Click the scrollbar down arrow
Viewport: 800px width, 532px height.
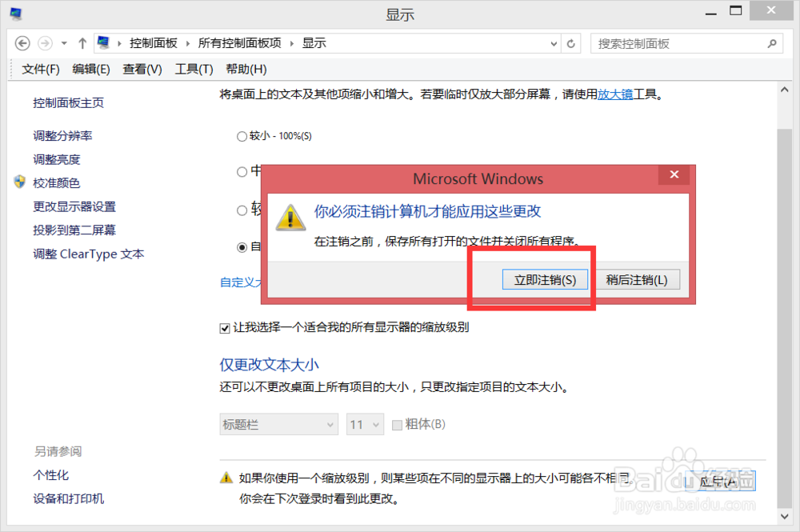tap(784, 516)
